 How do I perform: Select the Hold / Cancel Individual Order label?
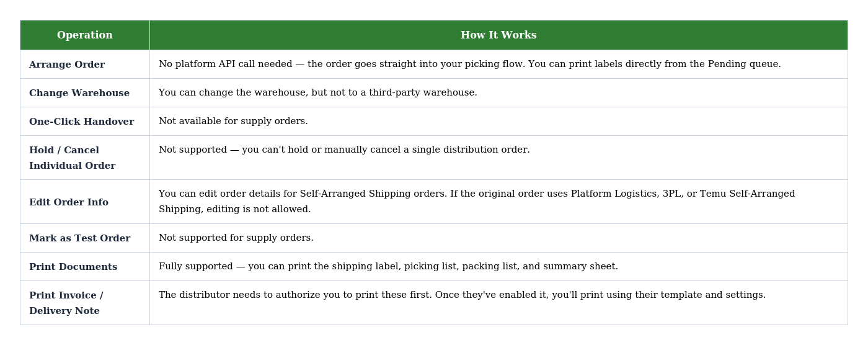[72, 158]
